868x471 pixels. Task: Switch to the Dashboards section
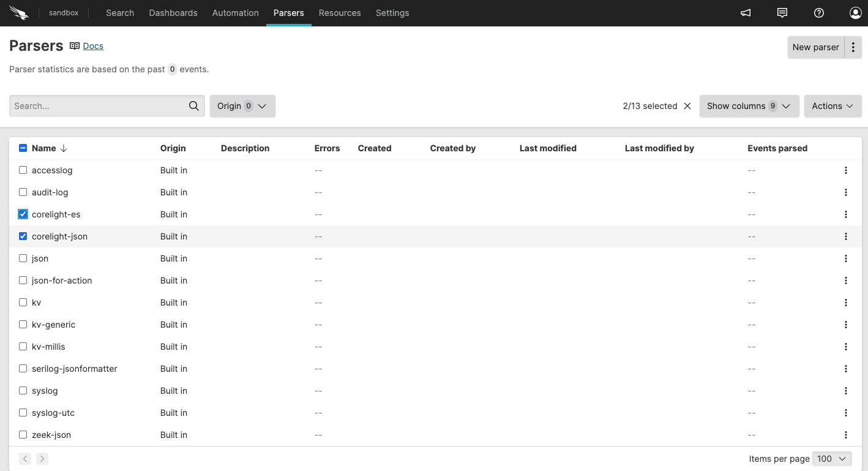pos(173,12)
